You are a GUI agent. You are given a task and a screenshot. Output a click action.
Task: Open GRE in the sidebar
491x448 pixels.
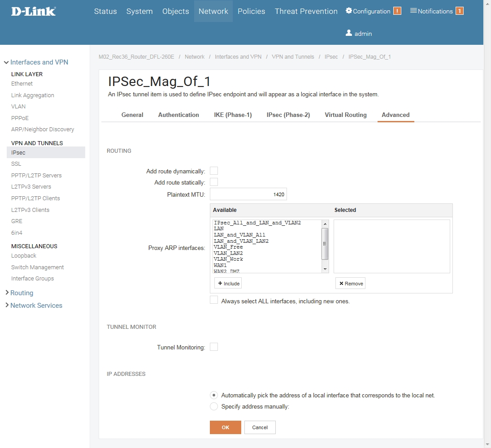point(17,221)
